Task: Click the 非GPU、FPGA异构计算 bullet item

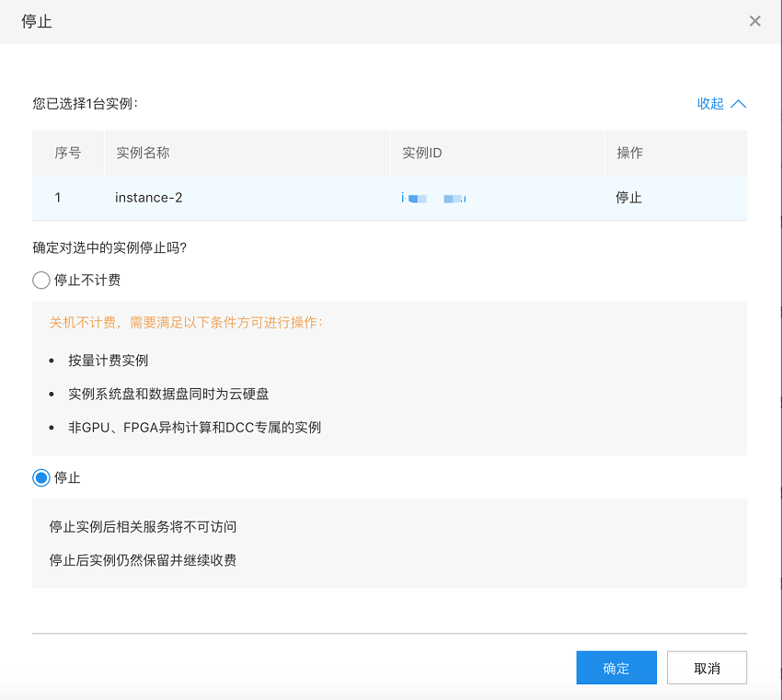Action: click(x=194, y=427)
